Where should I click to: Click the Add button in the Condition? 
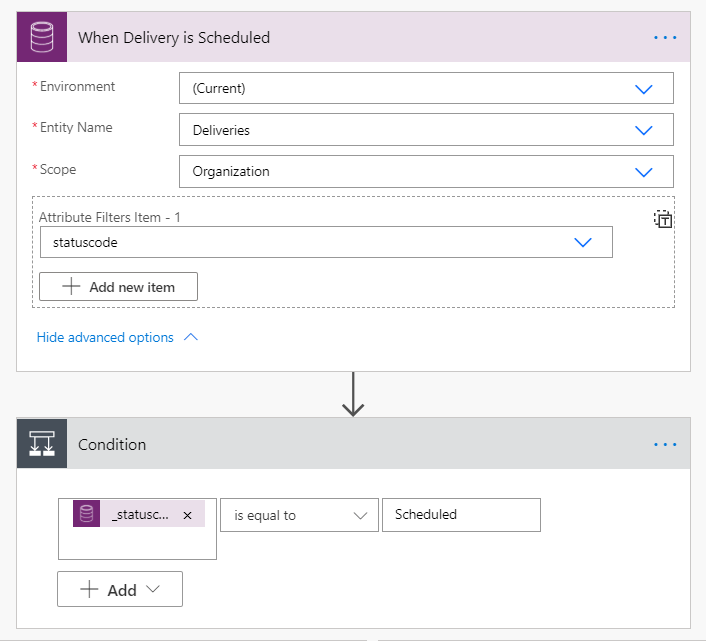pyautogui.click(x=120, y=589)
